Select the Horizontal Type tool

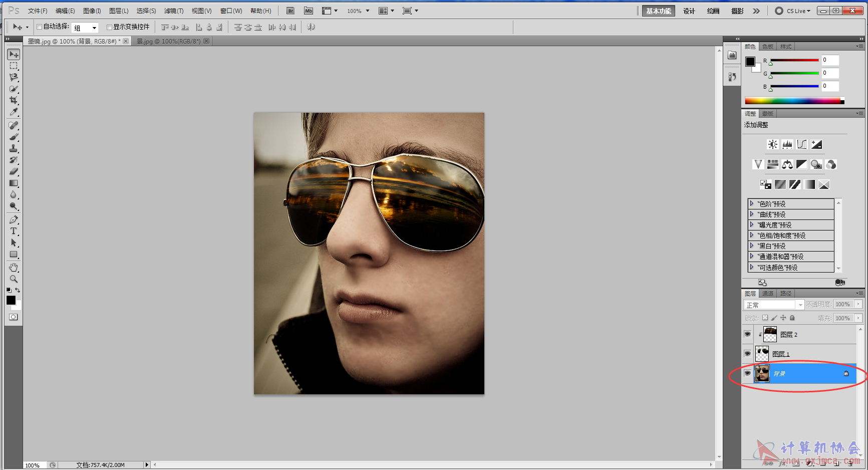14,231
